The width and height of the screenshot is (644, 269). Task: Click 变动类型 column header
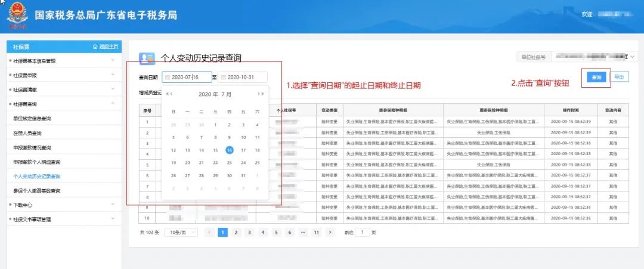[x=329, y=110]
